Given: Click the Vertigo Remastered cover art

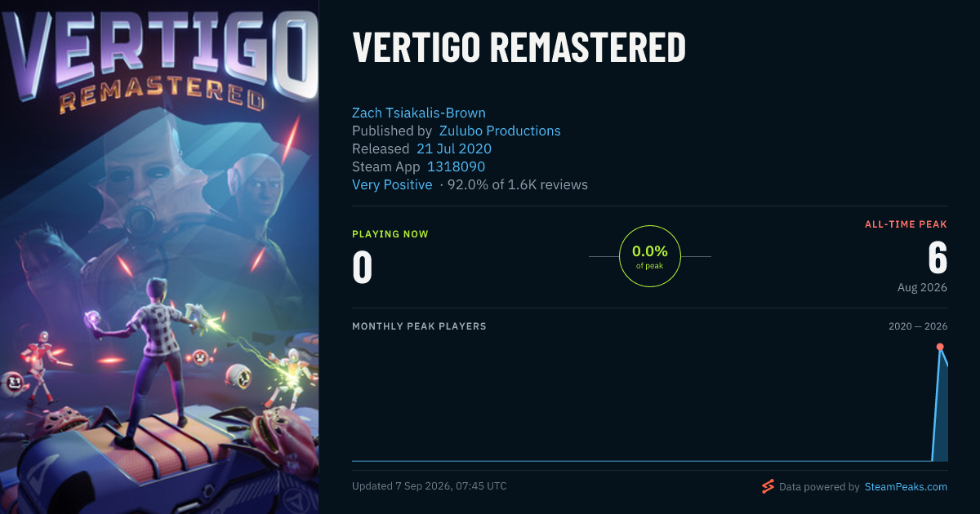Looking at the screenshot, I should 159,257.
